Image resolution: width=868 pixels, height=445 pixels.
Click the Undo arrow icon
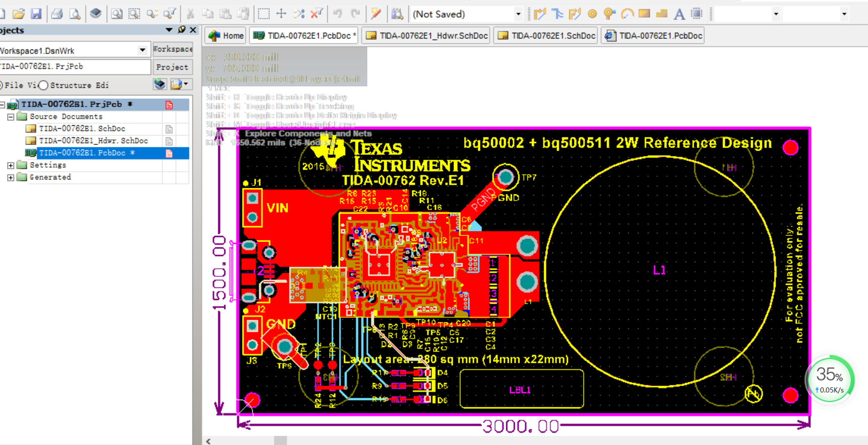point(337,14)
